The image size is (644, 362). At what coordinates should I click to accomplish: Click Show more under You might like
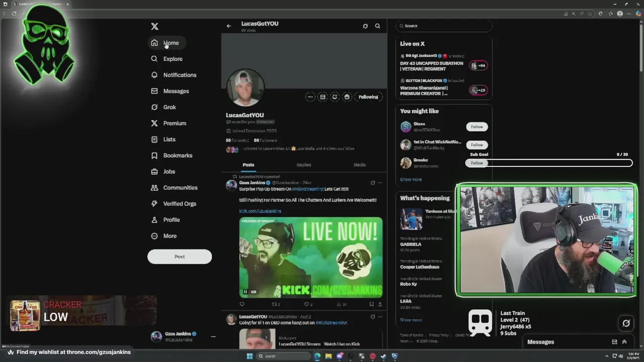point(411,179)
